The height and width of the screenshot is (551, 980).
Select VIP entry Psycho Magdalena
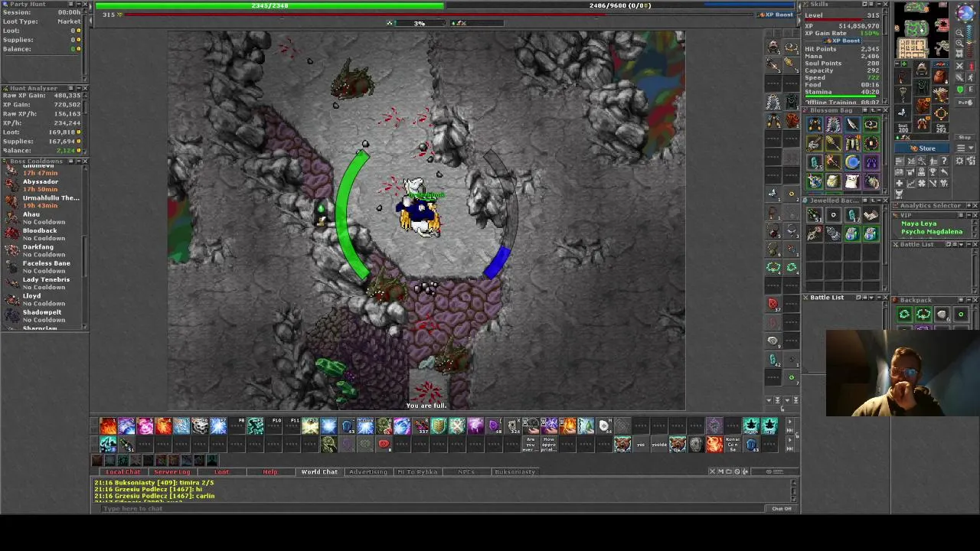click(x=933, y=232)
